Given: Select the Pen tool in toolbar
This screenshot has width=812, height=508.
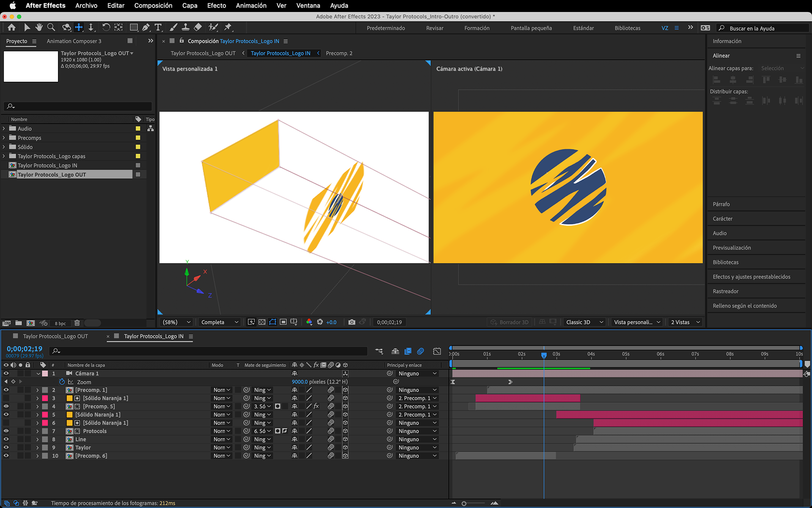Looking at the screenshot, I should pos(146,28).
